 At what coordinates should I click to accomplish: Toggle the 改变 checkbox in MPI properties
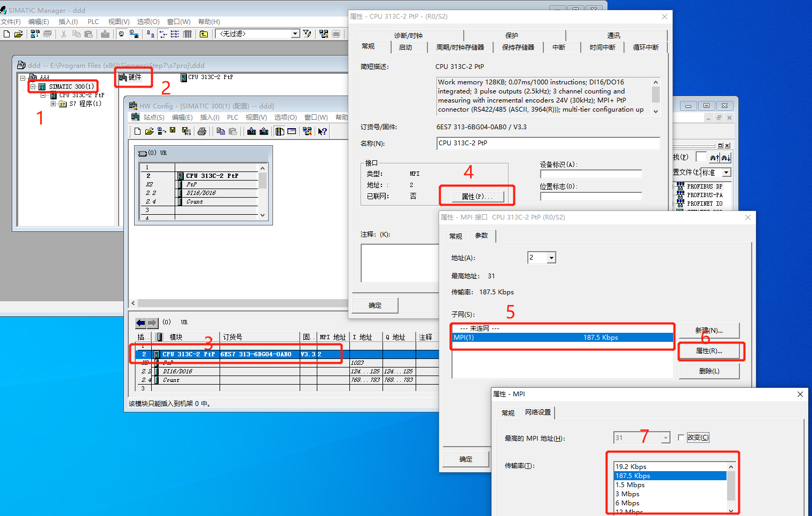(681, 437)
